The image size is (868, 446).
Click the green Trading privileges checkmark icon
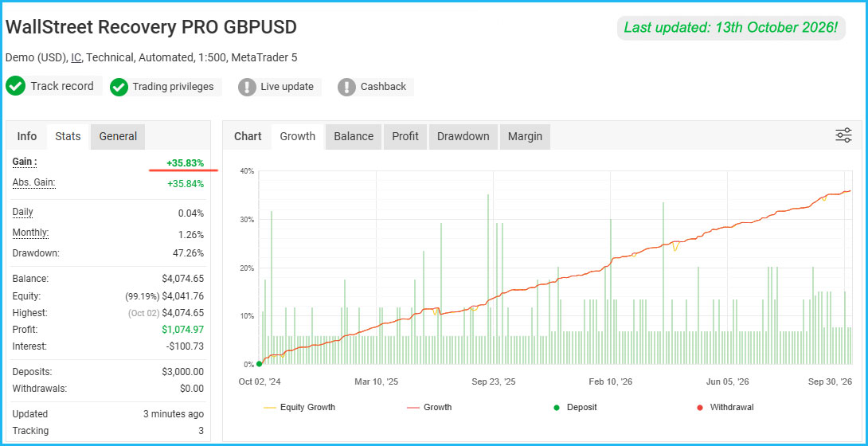119,87
